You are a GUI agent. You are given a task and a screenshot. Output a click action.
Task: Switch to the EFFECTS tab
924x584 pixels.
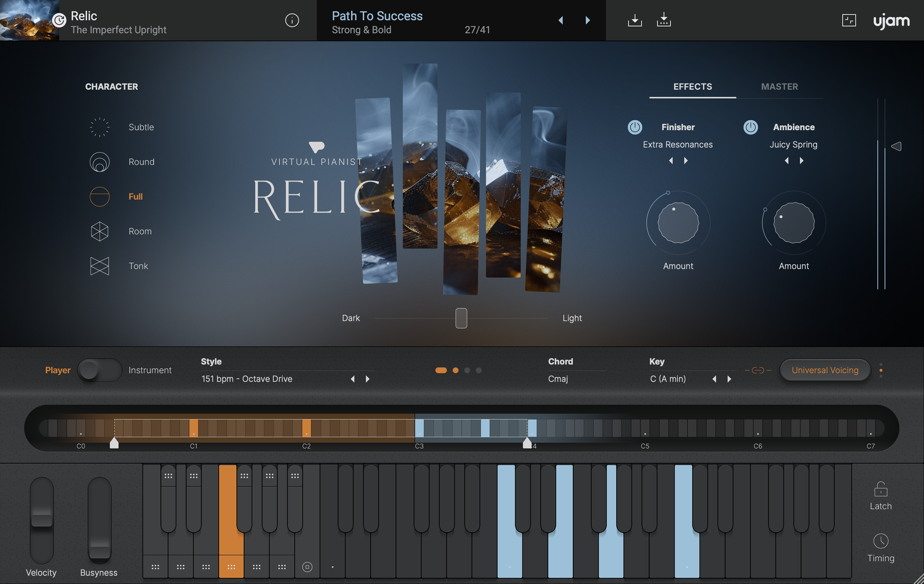click(x=693, y=85)
